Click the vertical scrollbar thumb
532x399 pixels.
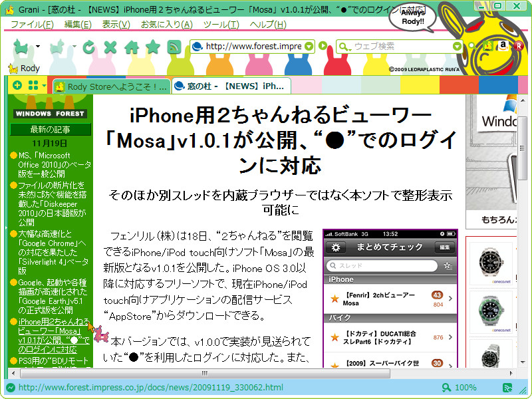tap(522, 148)
